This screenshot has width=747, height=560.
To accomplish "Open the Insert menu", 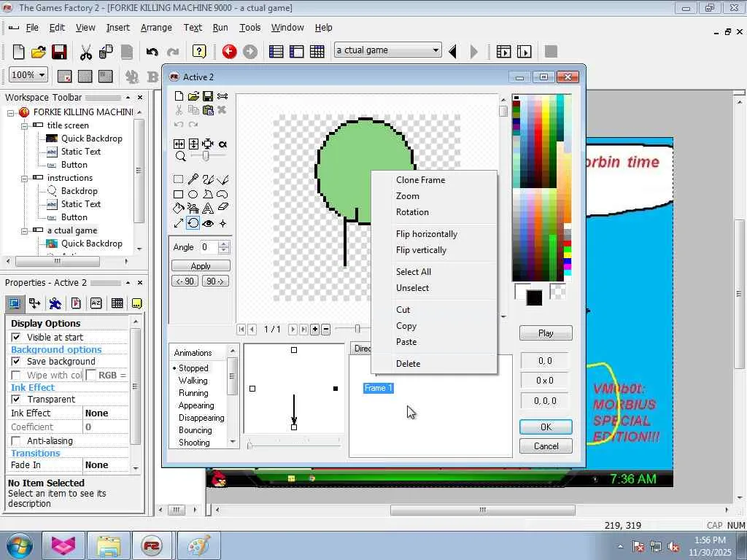I will point(117,28).
